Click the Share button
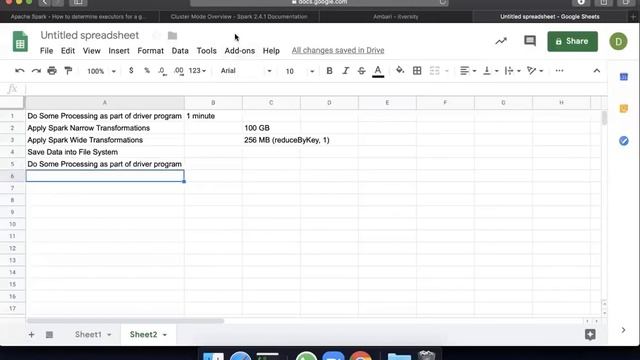This screenshot has height=360, width=640. click(572, 41)
